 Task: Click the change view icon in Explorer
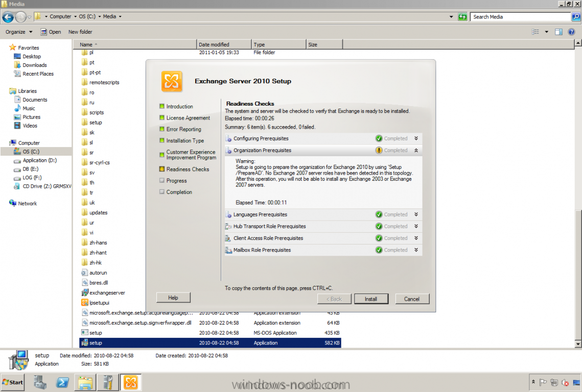[x=535, y=32]
